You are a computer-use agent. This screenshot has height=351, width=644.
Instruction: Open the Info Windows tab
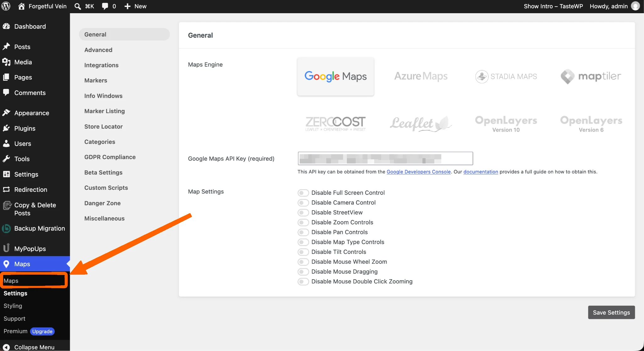103,96
